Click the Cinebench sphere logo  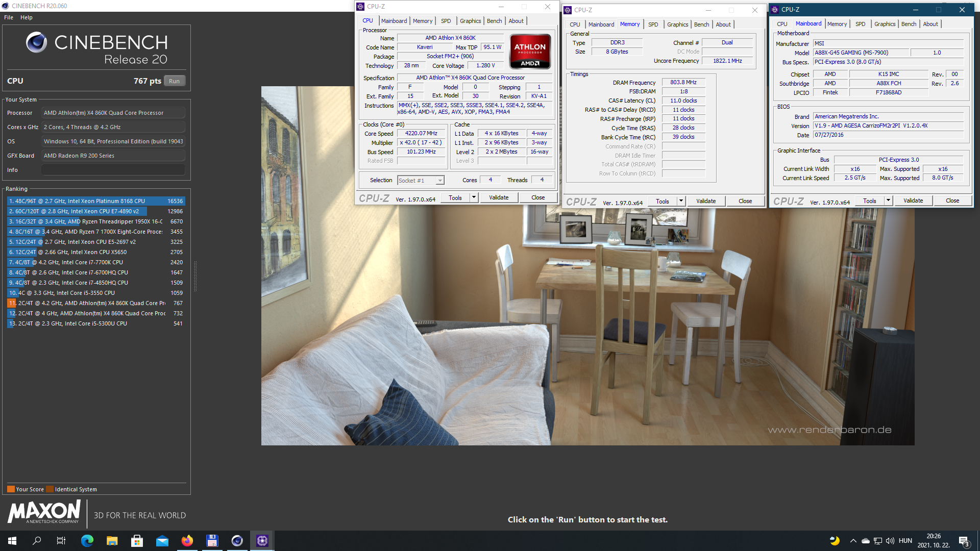(x=36, y=42)
